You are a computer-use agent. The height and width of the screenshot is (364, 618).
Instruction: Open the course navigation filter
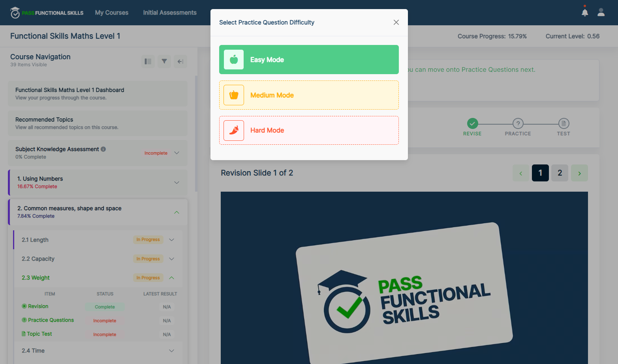[x=164, y=62]
